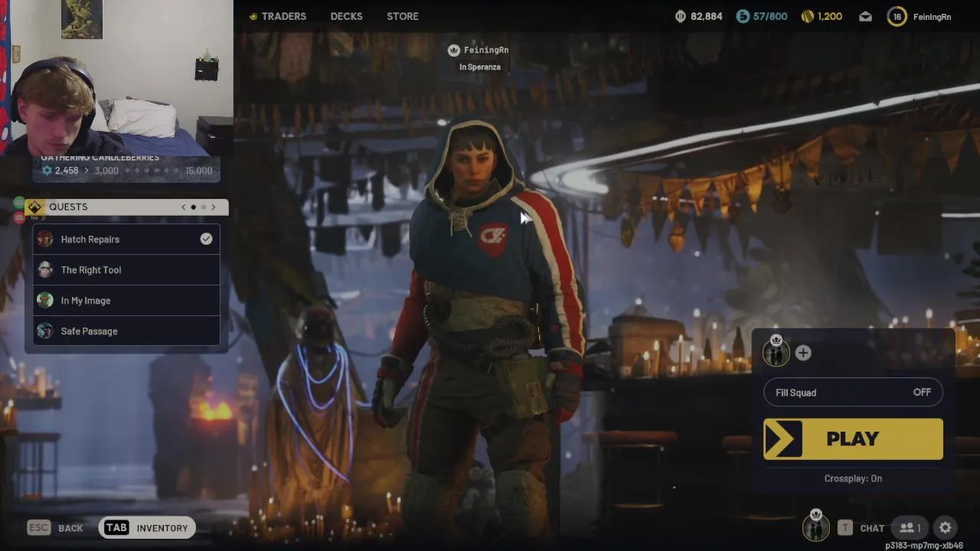
Task: Click the FeiningRn nameplate above the character
Action: [x=486, y=51]
